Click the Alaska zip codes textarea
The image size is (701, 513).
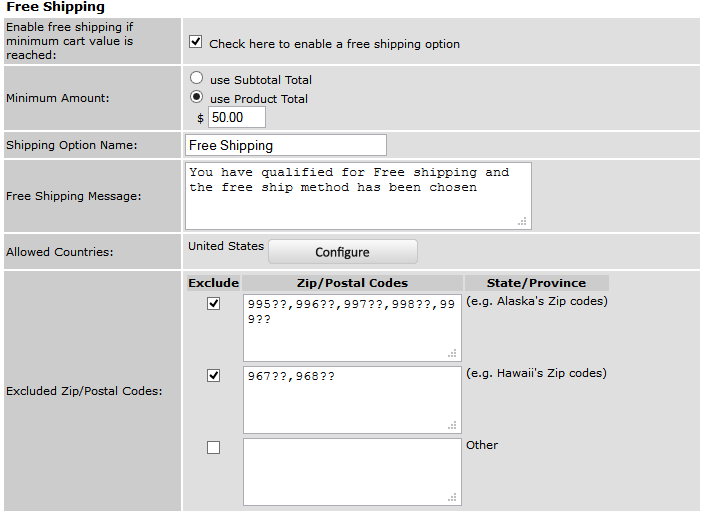point(352,328)
